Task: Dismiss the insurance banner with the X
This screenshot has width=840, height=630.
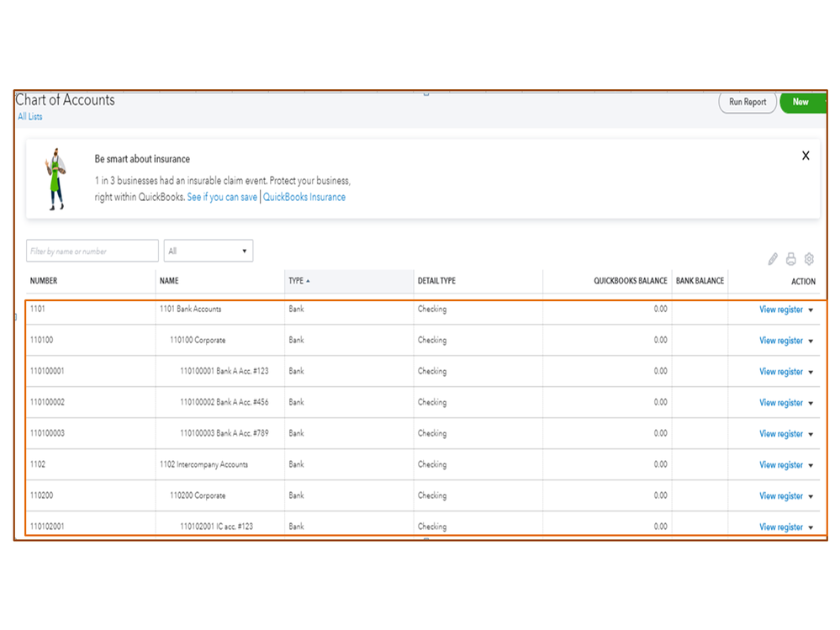Action: pyautogui.click(x=806, y=156)
